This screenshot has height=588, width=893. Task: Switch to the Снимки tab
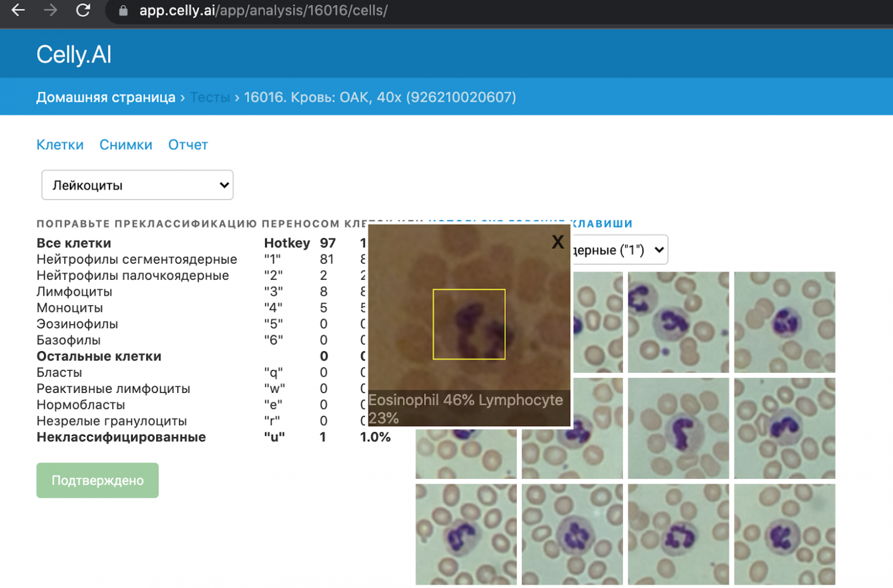126,145
